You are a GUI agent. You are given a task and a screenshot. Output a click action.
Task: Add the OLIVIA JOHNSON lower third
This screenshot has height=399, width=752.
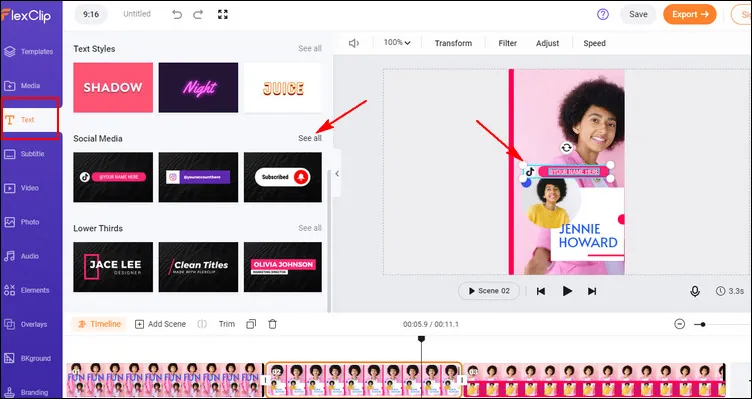click(283, 267)
